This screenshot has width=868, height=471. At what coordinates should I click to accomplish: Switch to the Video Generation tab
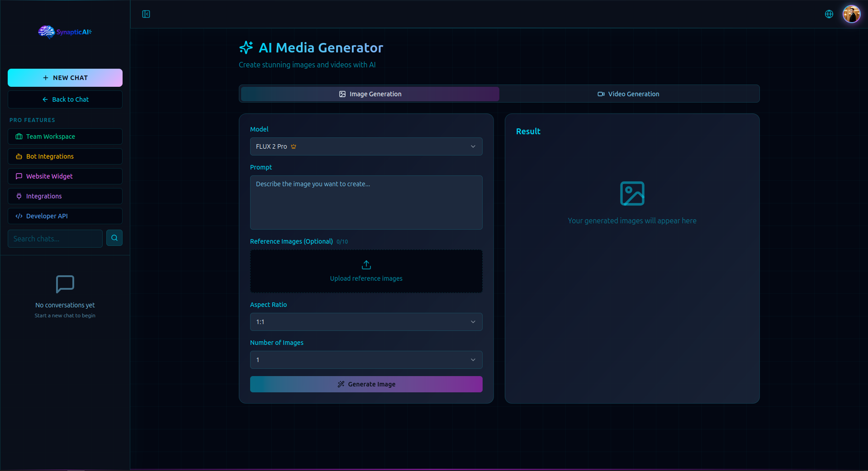coord(628,94)
